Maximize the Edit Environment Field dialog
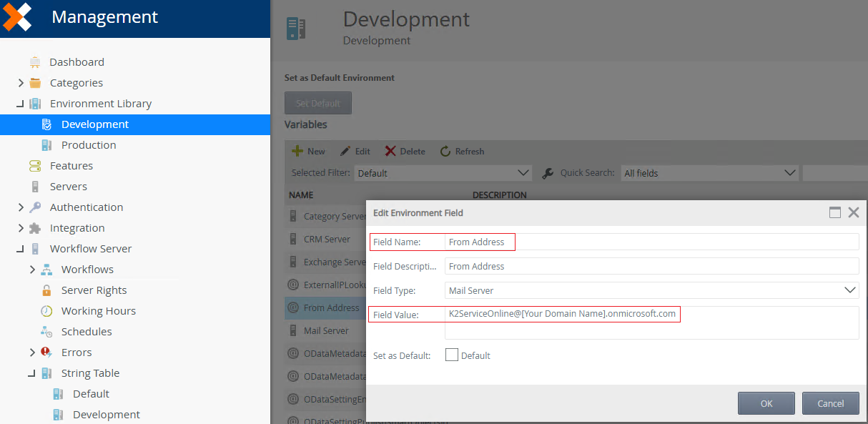 tap(834, 212)
